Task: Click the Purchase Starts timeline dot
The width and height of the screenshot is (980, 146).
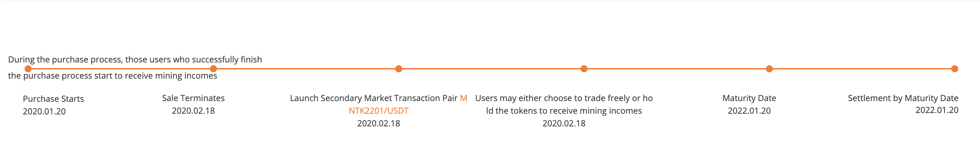Action: pos(28,69)
